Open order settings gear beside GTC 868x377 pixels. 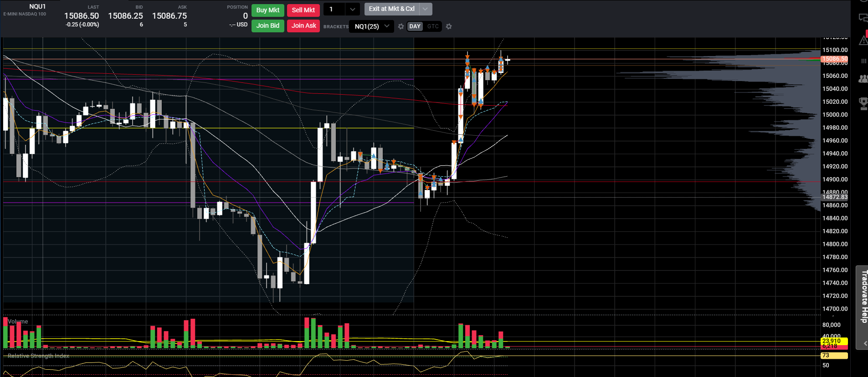[449, 26]
